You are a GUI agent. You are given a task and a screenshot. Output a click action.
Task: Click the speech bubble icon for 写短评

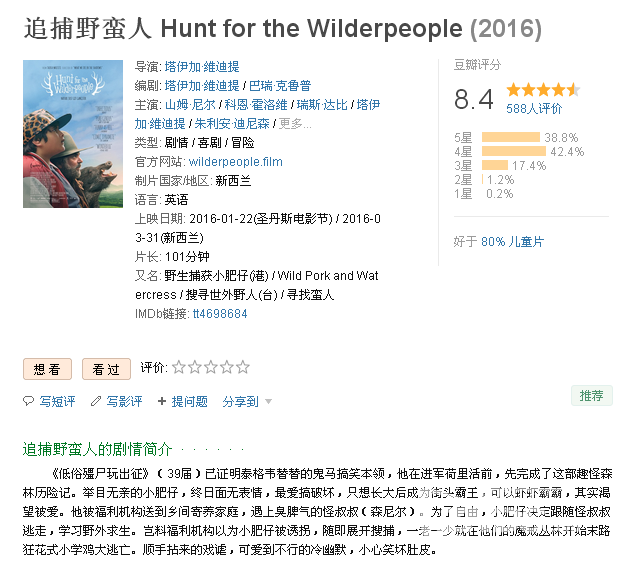click(x=28, y=401)
